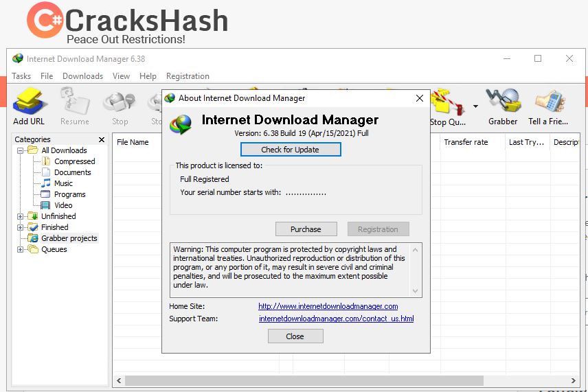Select the Video category
The width and height of the screenshot is (588, 392).
(x=63, y=205)
